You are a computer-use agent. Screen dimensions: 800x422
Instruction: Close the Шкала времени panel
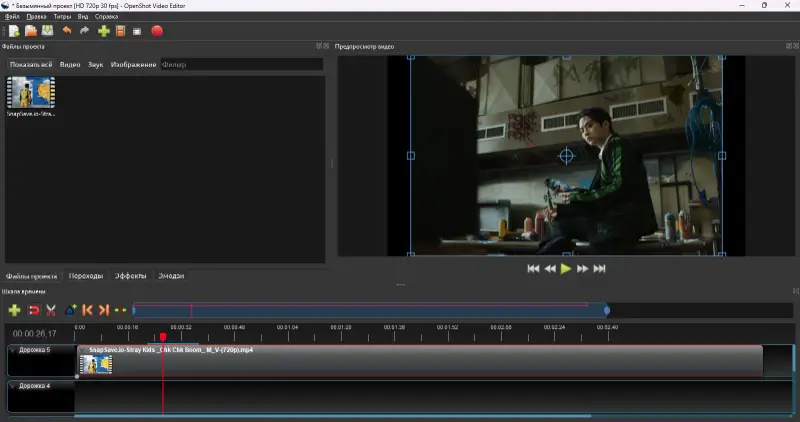[795, 291]
